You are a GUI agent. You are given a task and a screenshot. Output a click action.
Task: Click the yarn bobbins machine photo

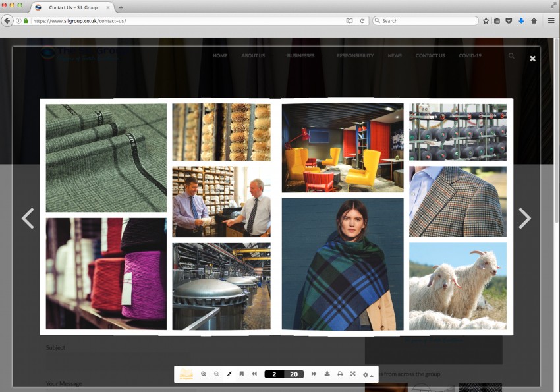(x=457, y=132)
